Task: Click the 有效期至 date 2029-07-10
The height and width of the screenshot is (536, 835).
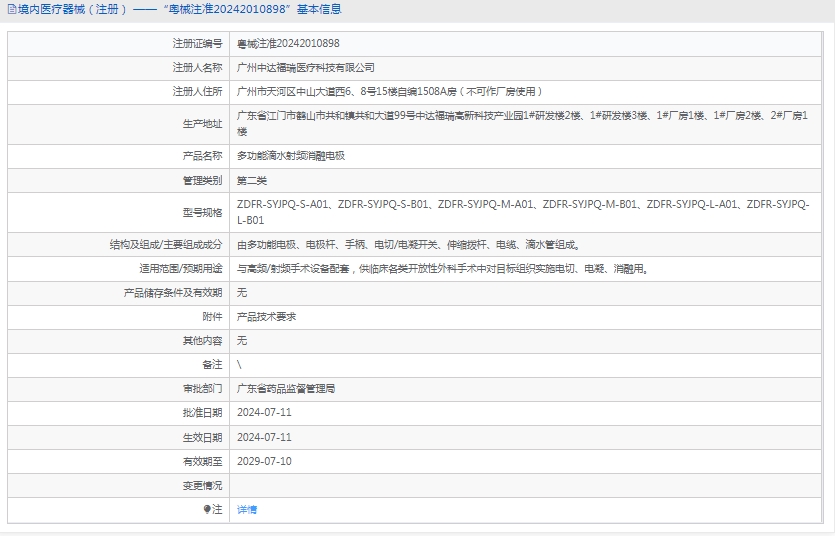Action: point(264,462)
